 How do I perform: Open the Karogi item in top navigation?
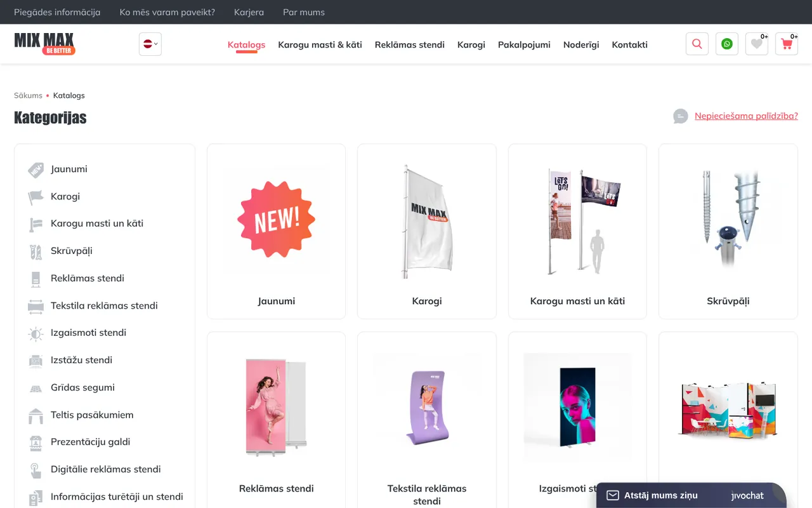click(x=471, y=44)
